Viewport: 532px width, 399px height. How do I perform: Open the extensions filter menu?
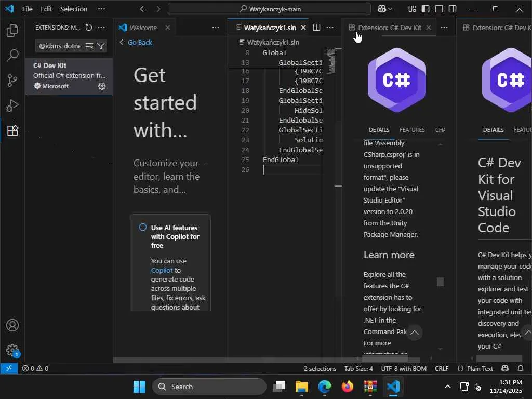101,46
